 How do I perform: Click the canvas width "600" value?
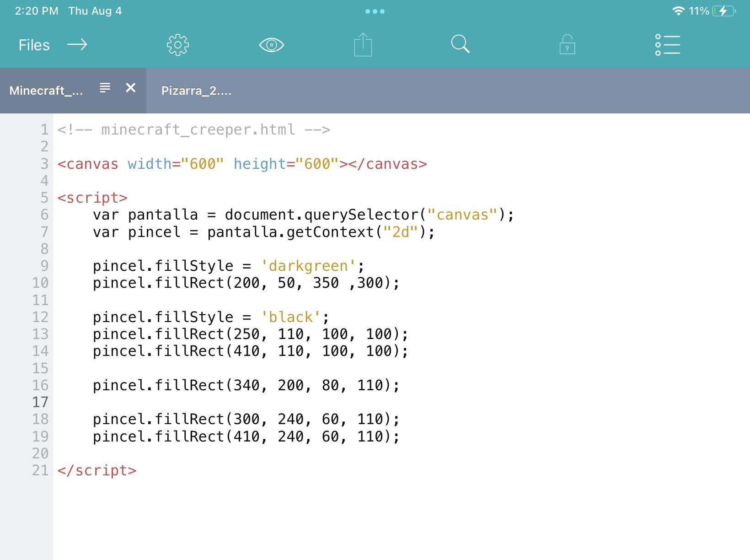pos(203,164)
